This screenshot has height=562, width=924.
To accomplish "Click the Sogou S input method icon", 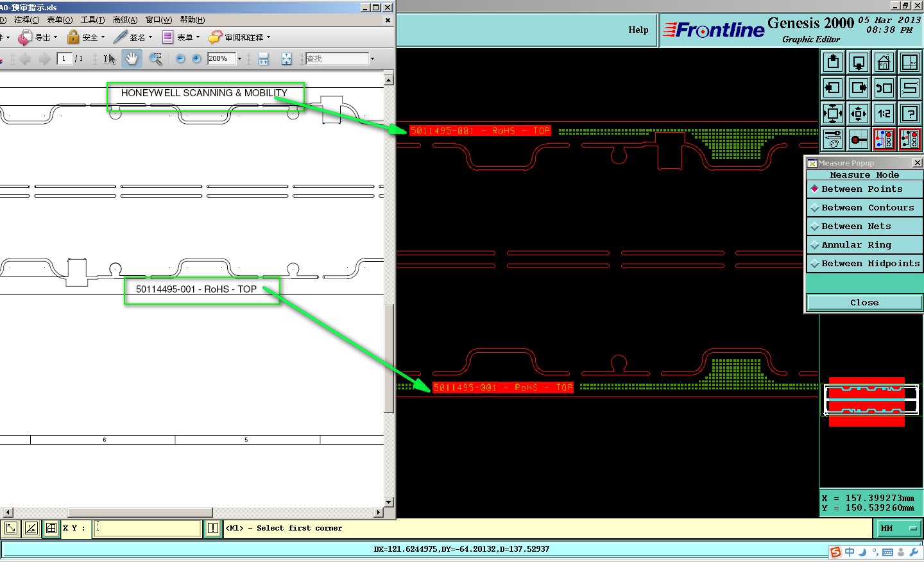I will pos(835,552).
